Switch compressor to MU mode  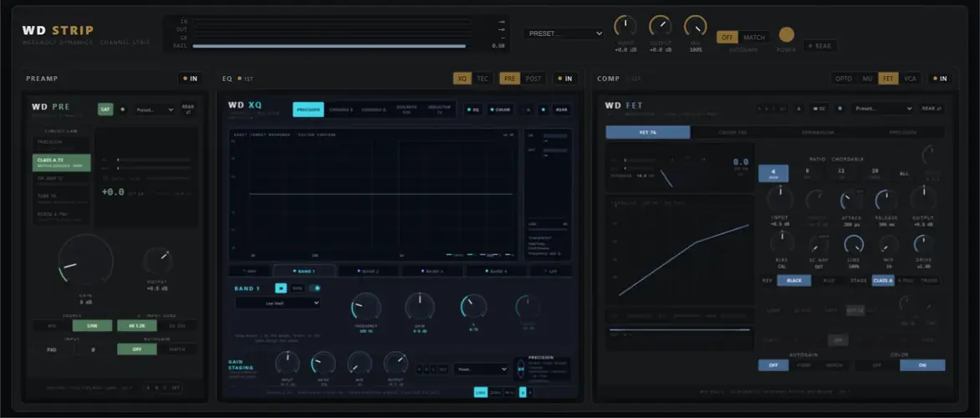pyautogui.click(x=867, y=79)
